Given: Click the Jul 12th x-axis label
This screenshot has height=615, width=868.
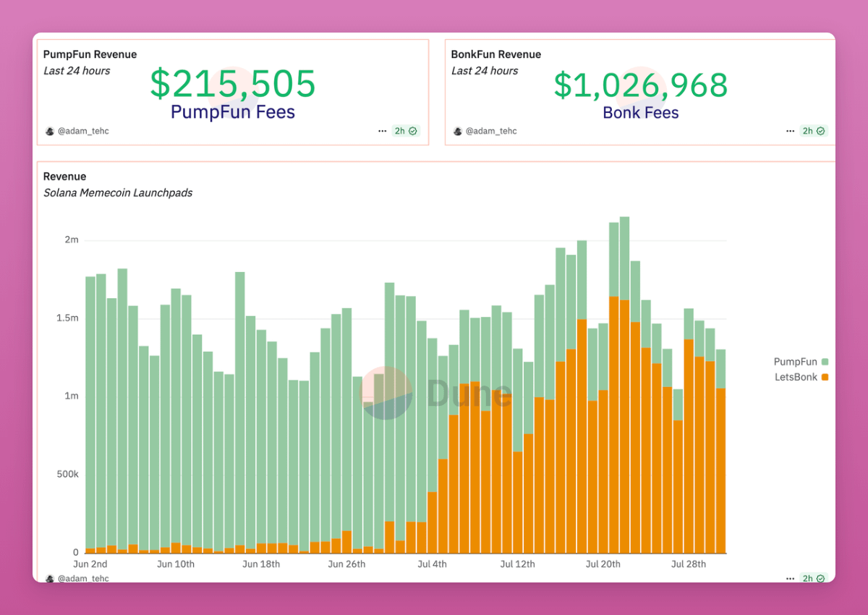Looking at the screenshot, I should pyautogui.click(x=517, y=564).
